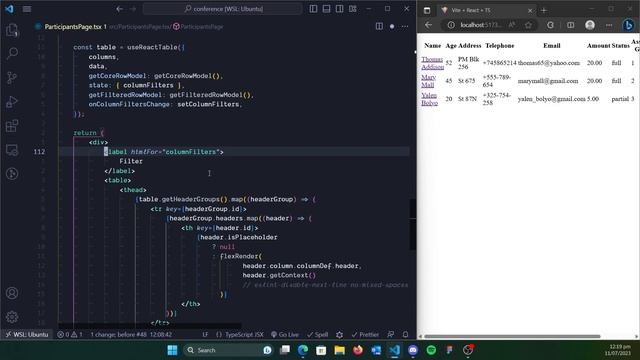The height and width of the screenshot is (360, 640).
Task: Open the Bing sidebar button in Edge
Action: click(x=629, y=25)
